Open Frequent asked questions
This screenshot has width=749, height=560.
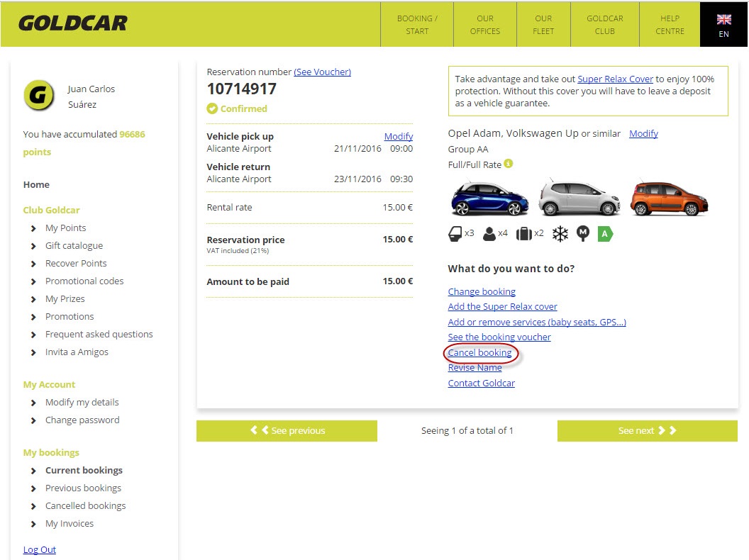(x=99, y=334)
